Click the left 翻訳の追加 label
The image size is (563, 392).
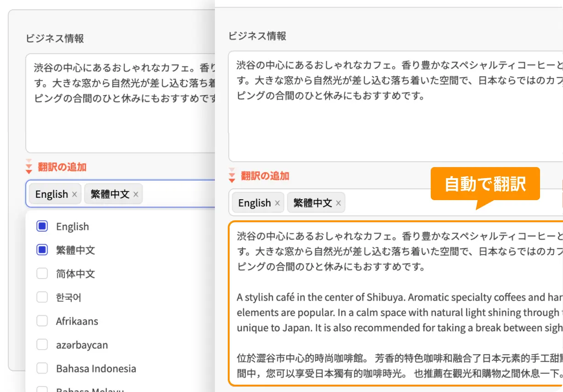[62, 167]
